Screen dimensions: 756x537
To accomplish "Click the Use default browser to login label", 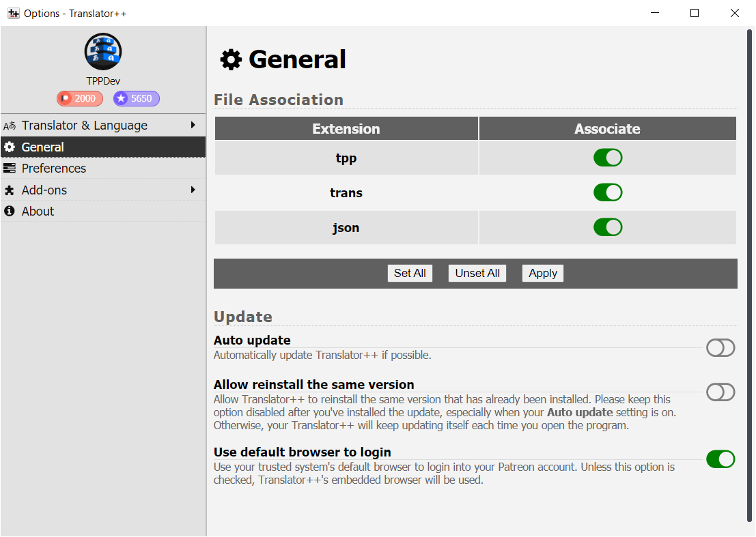I will click(303, 452).
